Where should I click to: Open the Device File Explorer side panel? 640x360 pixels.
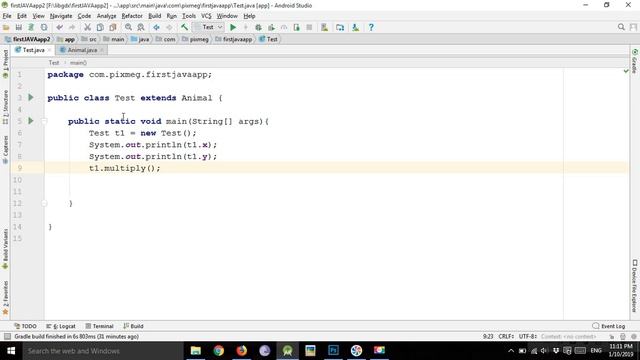(x=635, y=286)
